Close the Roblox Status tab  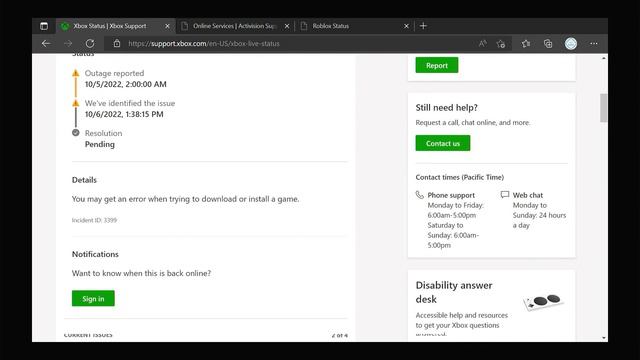(406, 26)
